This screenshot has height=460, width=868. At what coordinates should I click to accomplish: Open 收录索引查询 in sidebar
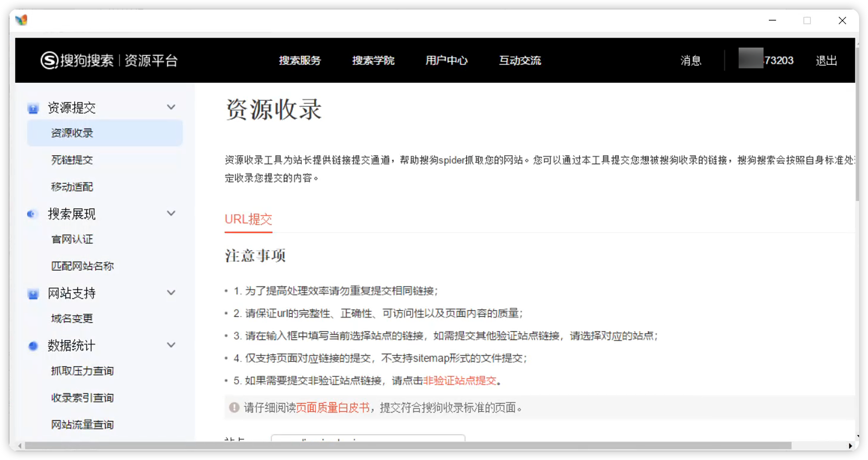tap(82, 398)
